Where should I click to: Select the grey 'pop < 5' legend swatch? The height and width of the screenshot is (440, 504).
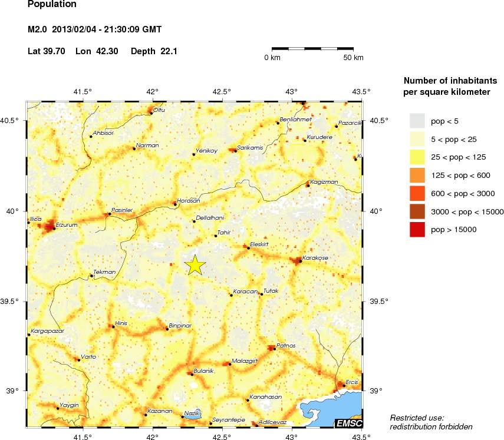pyautogui.click(x=417, y=121)
